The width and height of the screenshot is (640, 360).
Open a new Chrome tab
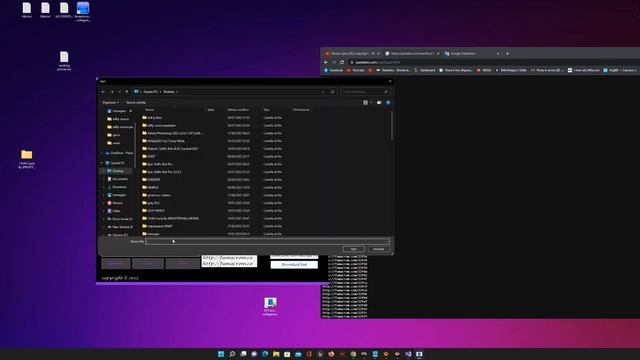(507, 53)
